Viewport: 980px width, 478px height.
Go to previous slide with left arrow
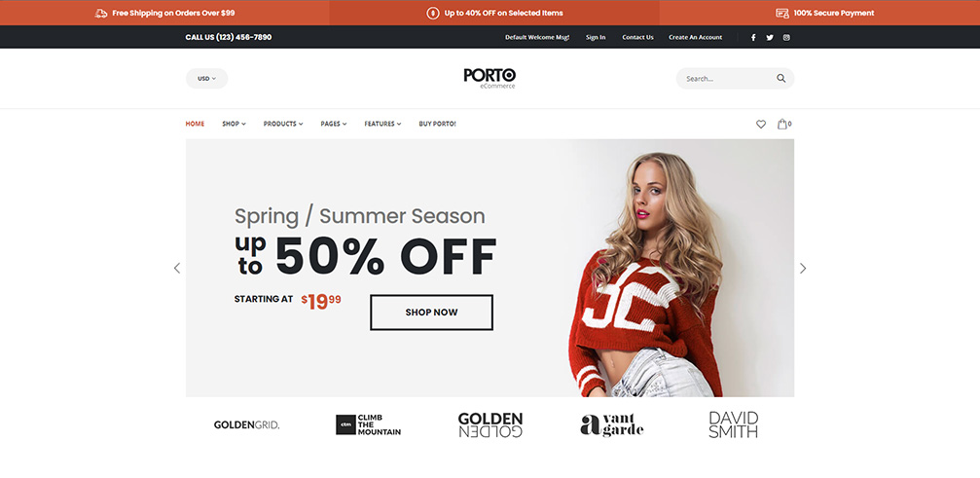[x=177, y=268]
